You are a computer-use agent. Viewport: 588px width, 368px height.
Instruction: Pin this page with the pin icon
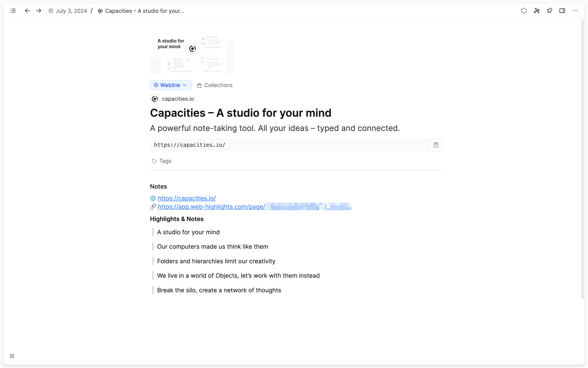pyautogui.click(x=549, y=11)
